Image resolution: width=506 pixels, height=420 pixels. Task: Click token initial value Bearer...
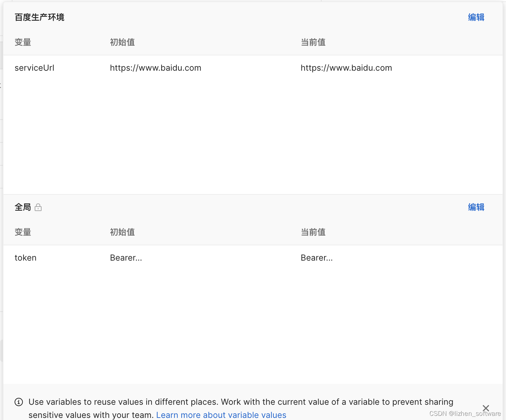pyautogui.click(x=126, y=258)
